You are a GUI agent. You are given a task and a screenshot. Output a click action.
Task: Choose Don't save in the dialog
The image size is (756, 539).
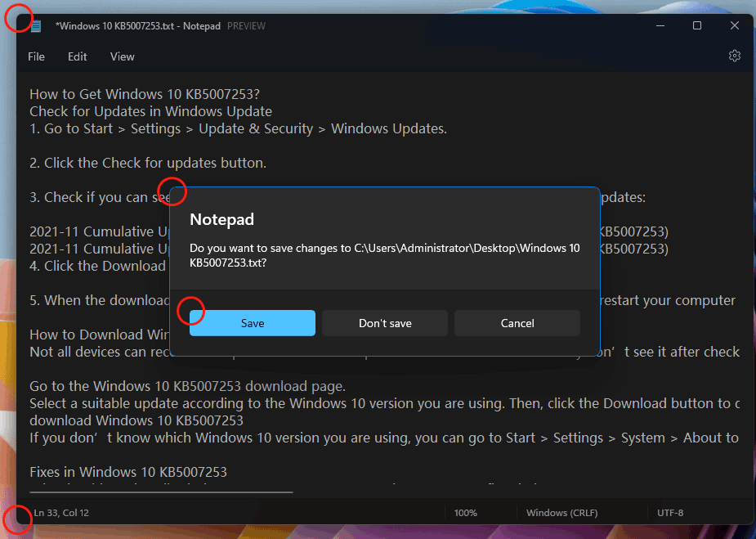coord(385,323)
